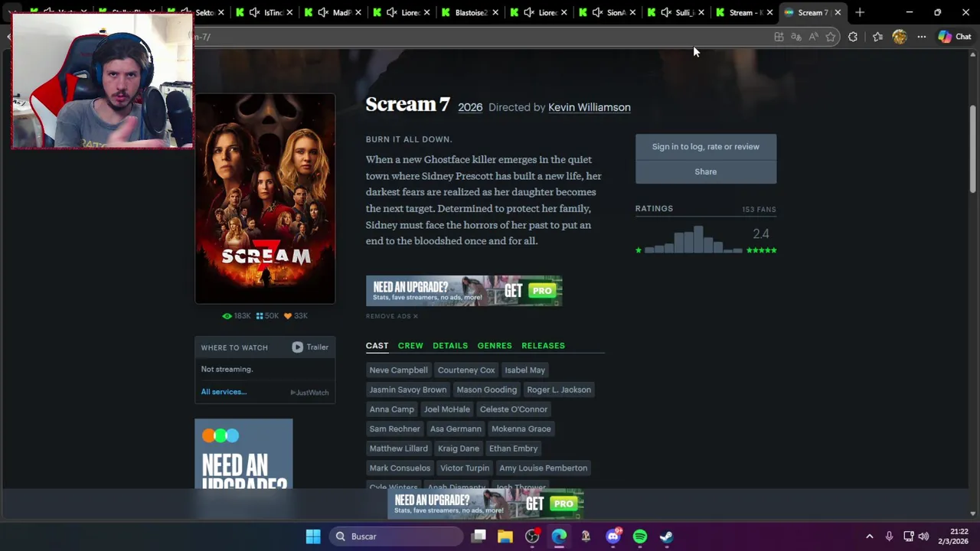Open the JustWatch link
Image resolution: width=980 pixels, height=551 pixels.
pos(309,393)
